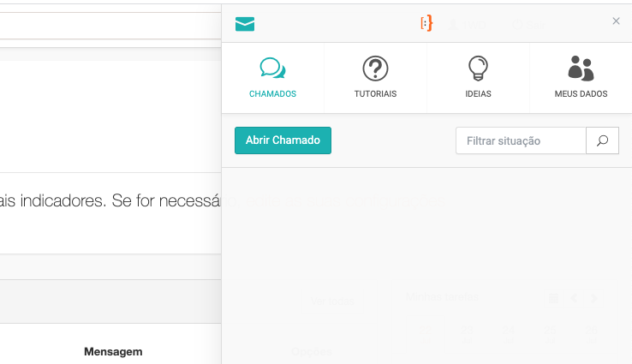
Task: Click the Abrir Chamado button
Action: point(283,140)
